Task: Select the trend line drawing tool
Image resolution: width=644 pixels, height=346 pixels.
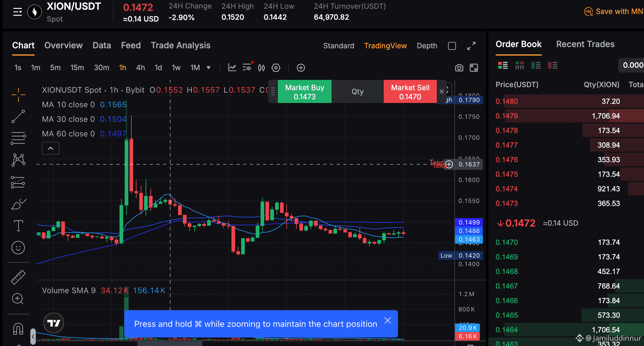Action: pyautogui.click(x=18, y=116)
